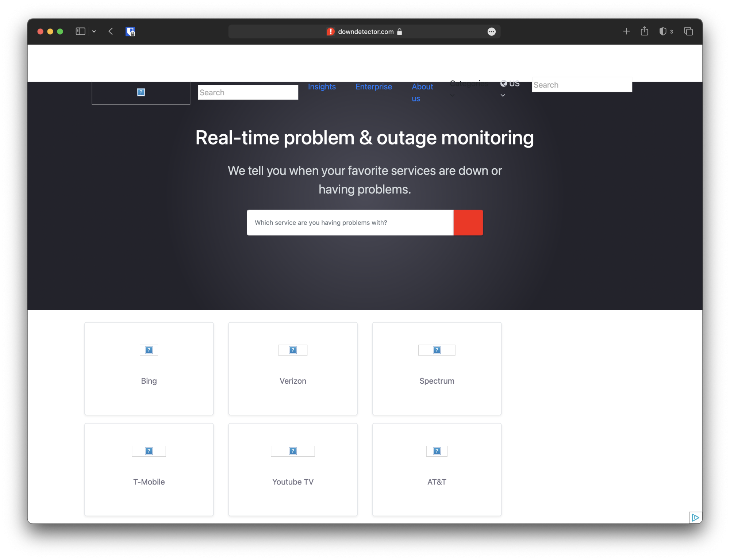Toggle the Safari sidebar panel
This screenshot has width=730, height=560.
[80, 32]
